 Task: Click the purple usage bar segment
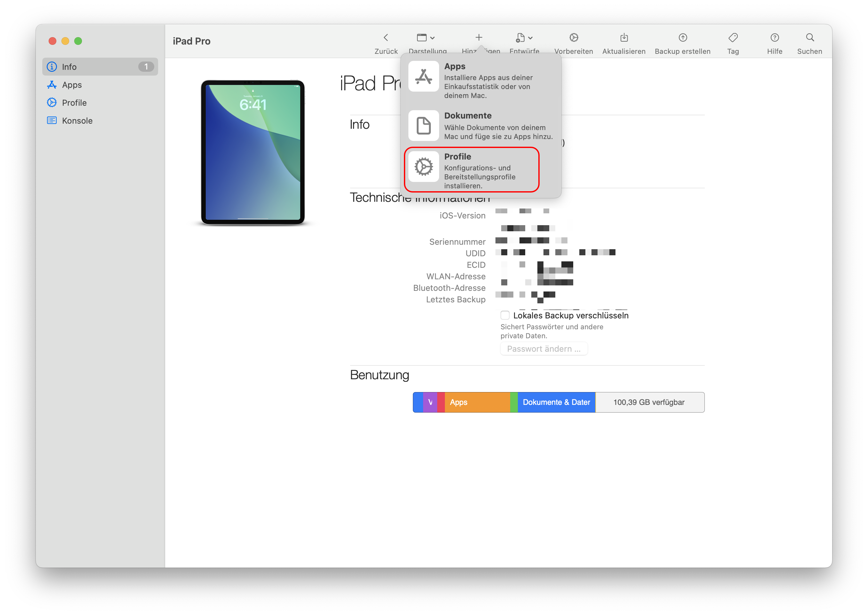tap(430, 402)
